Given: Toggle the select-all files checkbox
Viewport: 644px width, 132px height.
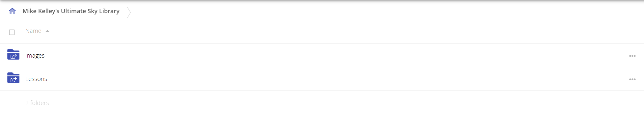Looking at the screenshot, I should click(x=12, y=32).
